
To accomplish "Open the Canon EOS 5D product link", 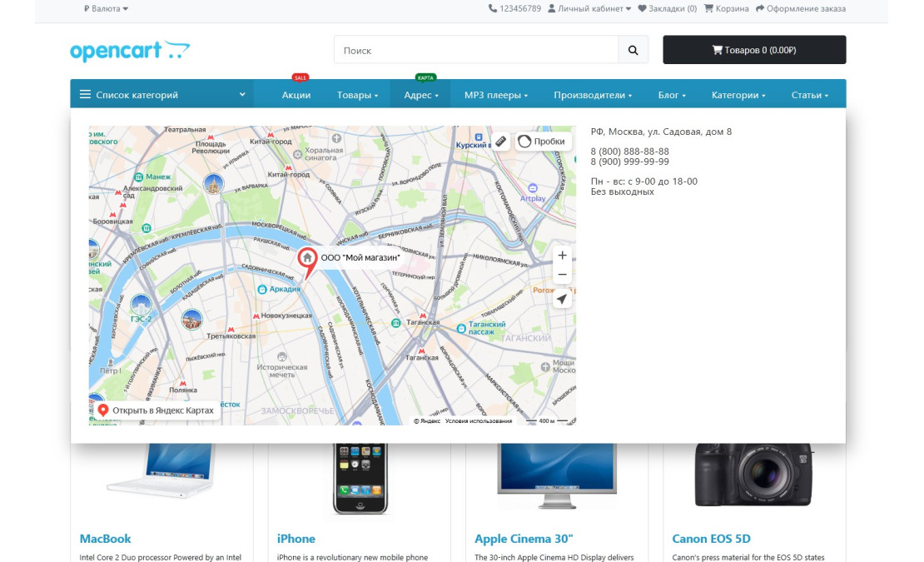I will coord(711,539).
